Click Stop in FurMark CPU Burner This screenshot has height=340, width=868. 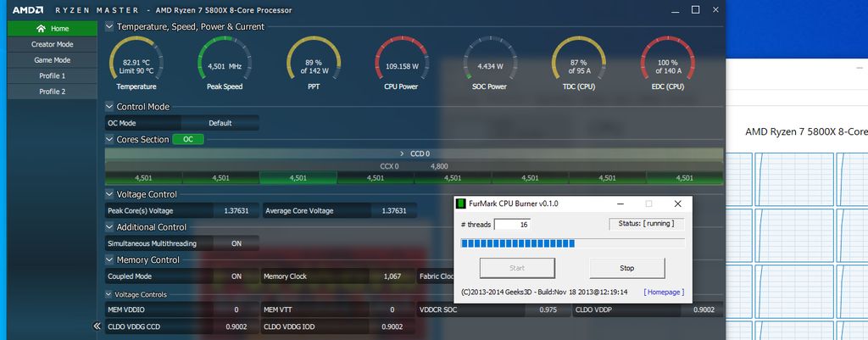(x=626, y=268)
